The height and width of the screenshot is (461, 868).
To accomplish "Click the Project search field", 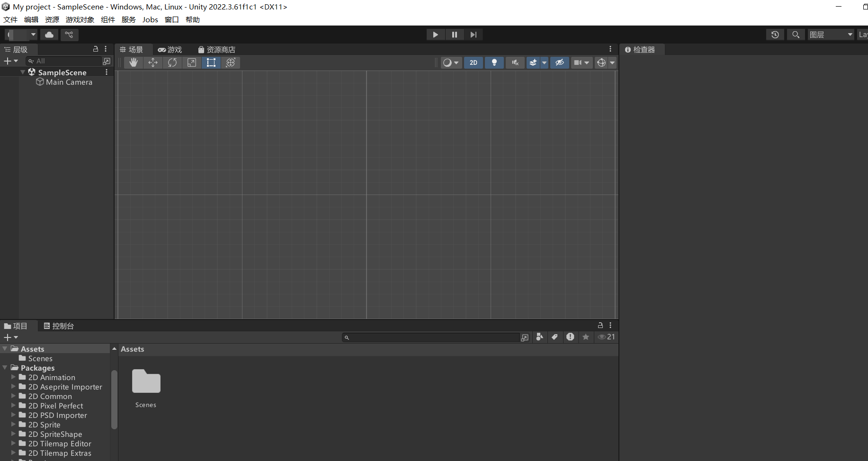I will [431, 337].
